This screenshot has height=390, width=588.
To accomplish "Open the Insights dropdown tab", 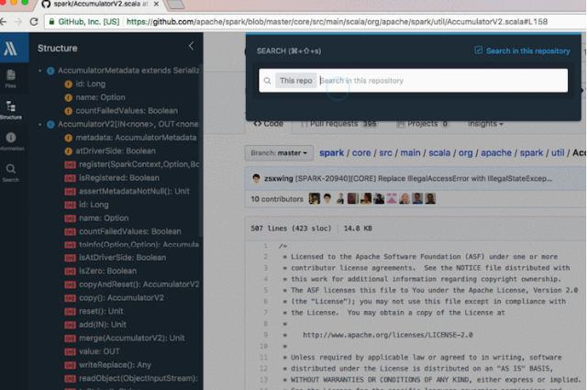I will click(x=485, y=124).
